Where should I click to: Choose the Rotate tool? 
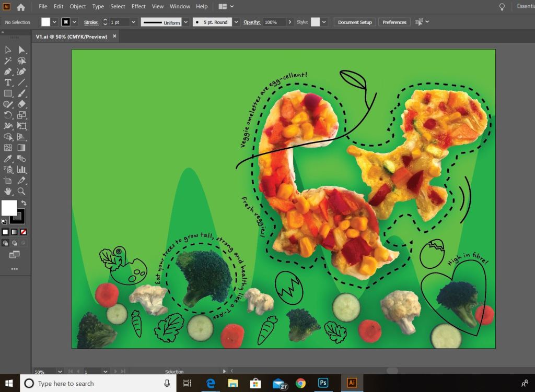point(8,115)
